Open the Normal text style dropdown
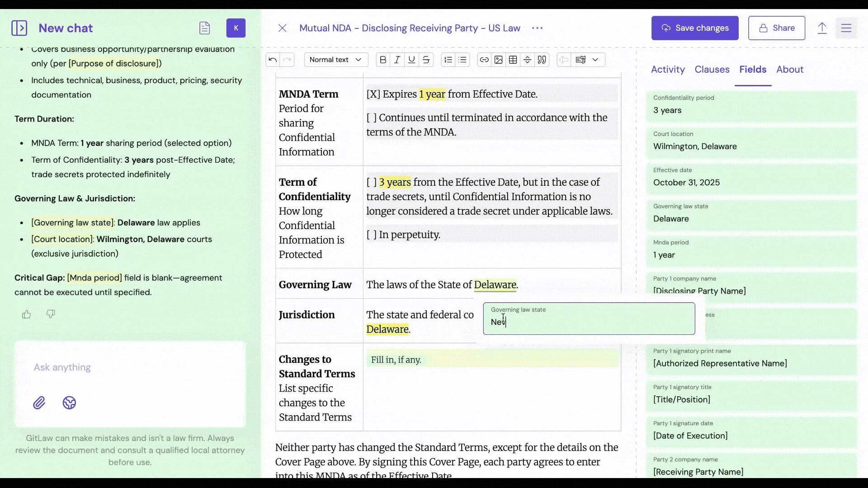The width and height of the screenshot is (868, 488). tap(336, 60)
